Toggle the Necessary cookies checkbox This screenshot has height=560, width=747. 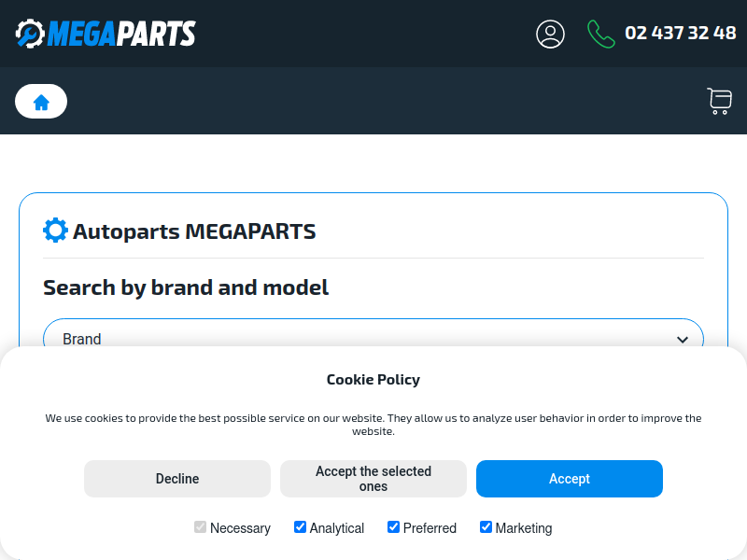[200, 527]
